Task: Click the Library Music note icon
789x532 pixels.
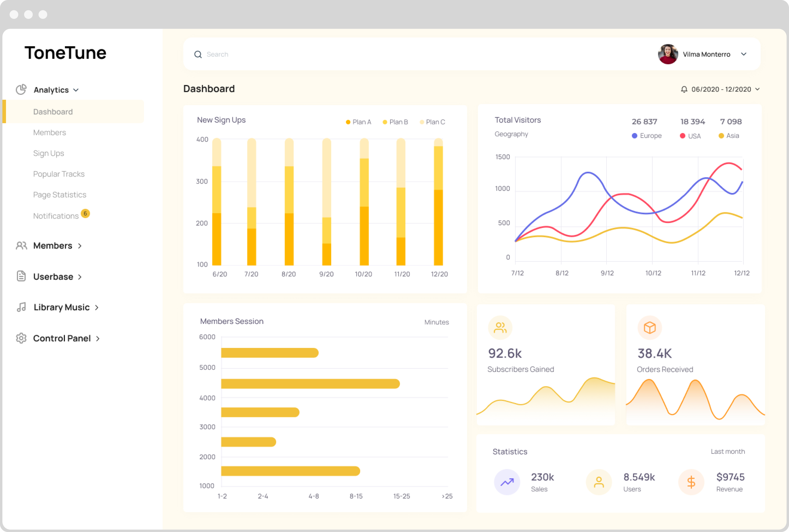Action: click(x=21, y=307)
